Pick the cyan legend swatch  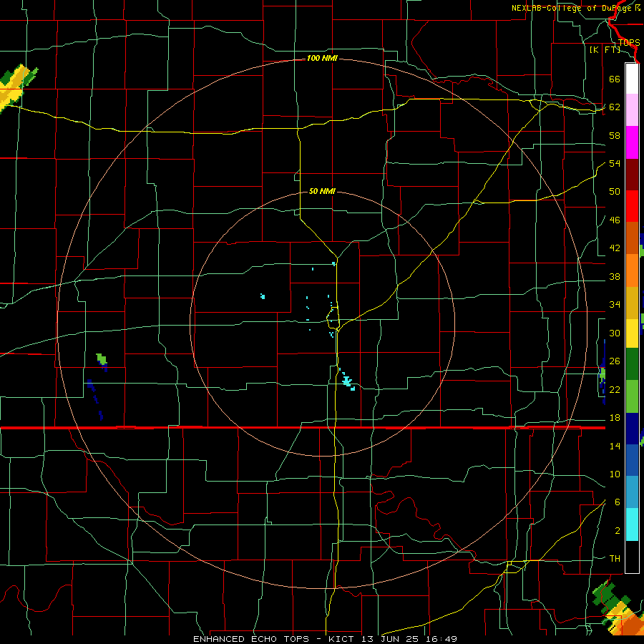(632, 525)
